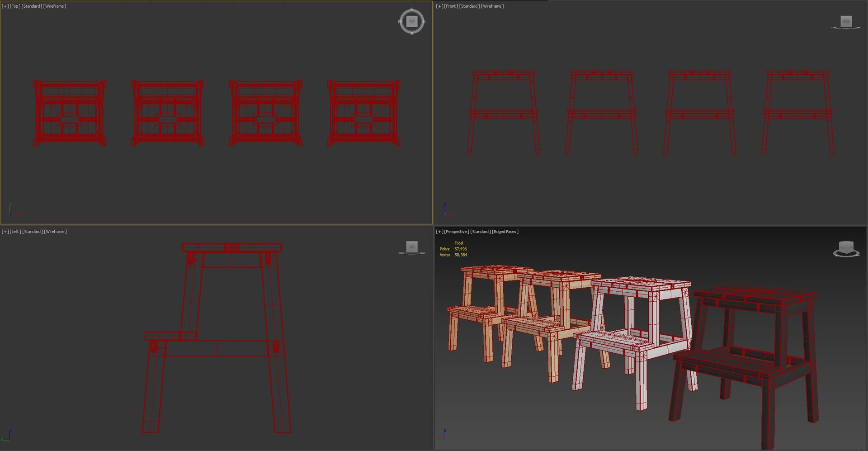Click the TOP face of the ViewCube

412,21
